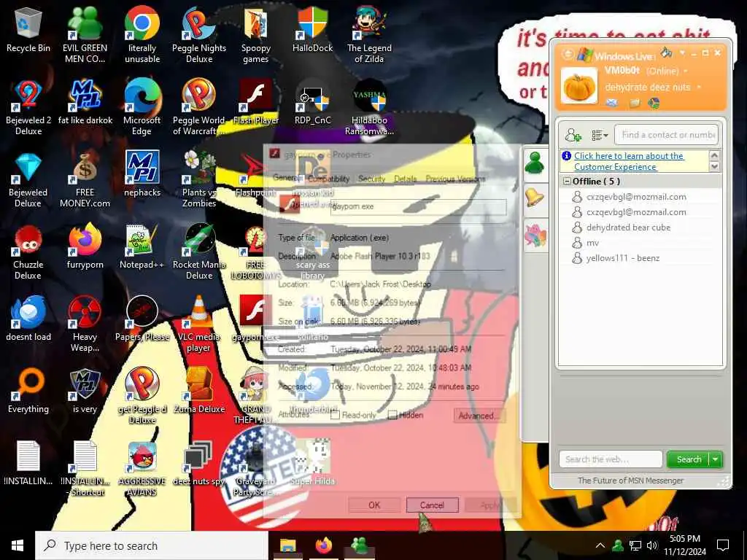This screenshot has height=560, width=747.
Task: Select the Chuzzle Deluxe desktop icon
Action: click(28, 252)
